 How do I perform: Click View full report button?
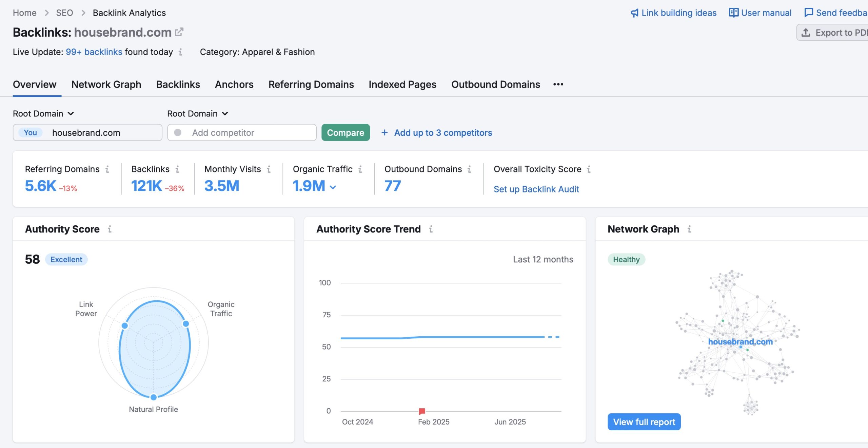[x=644, y=422]
